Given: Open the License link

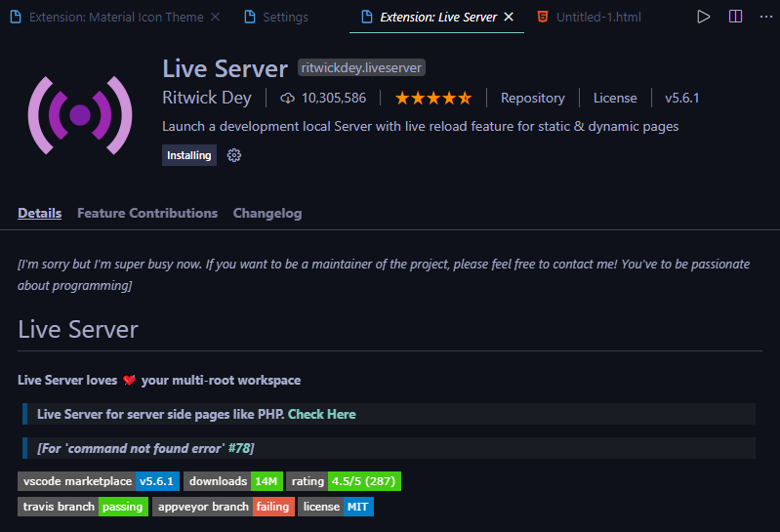Looking at the screenshot, I should [615, 98].
